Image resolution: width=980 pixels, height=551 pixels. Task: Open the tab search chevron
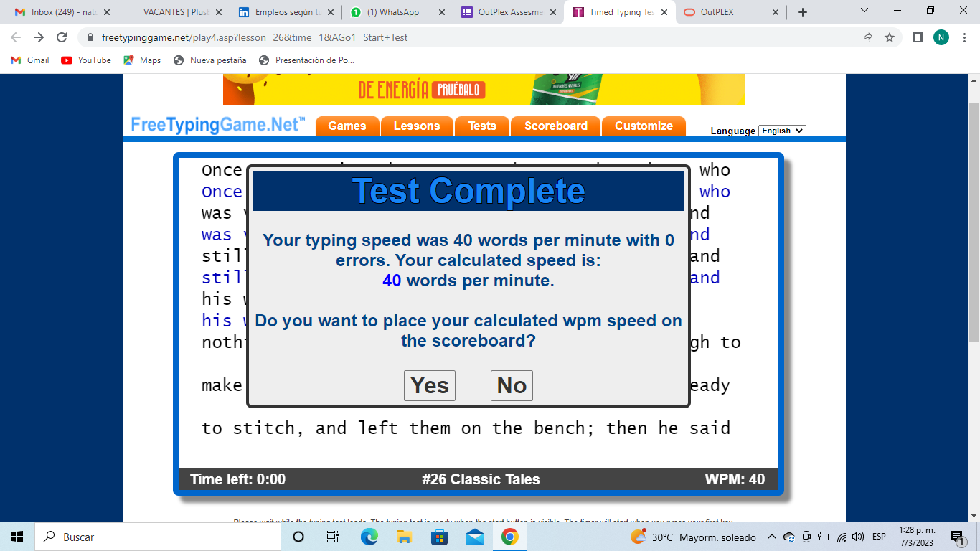coord(864,11)
